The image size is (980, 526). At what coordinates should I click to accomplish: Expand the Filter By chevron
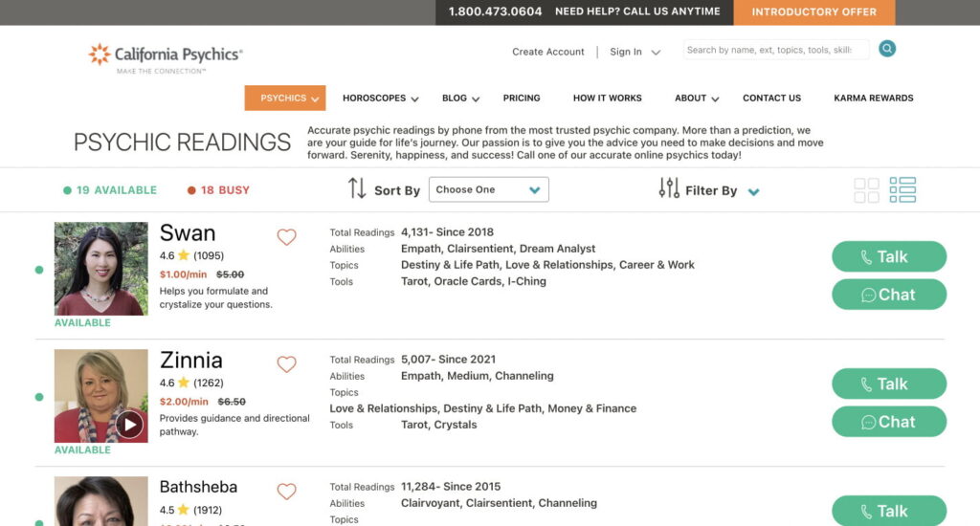click(754, 192)
